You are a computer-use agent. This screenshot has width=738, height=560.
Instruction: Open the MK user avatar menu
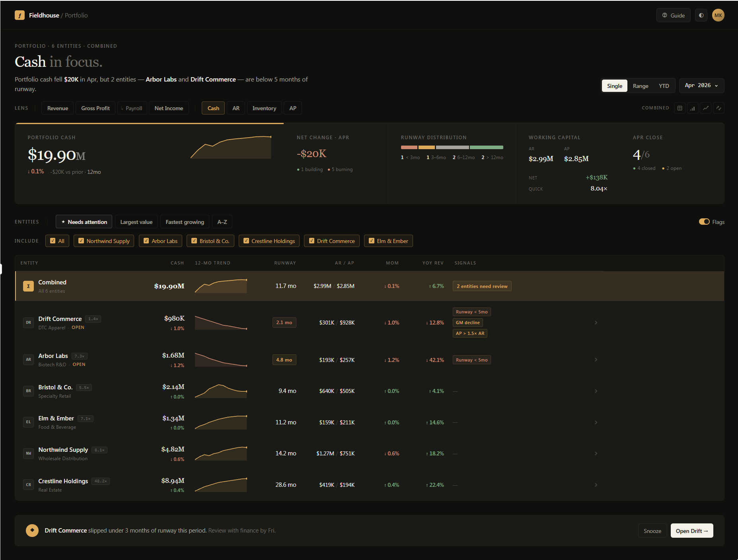[718, 15]
